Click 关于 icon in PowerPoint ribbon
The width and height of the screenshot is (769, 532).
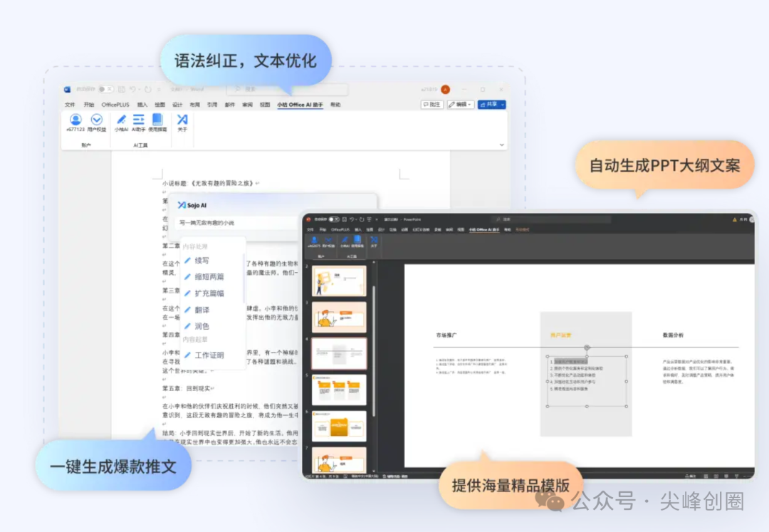click(x=375, y=240)
